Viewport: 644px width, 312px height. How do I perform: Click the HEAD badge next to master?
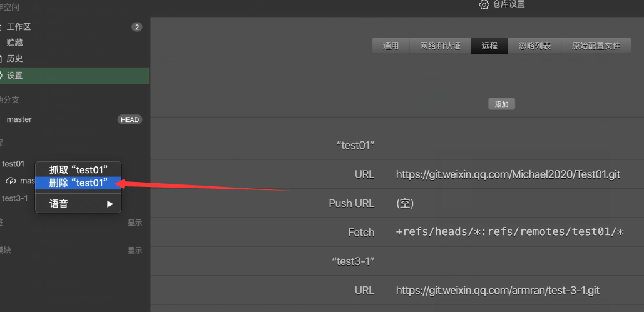[130, 119]
